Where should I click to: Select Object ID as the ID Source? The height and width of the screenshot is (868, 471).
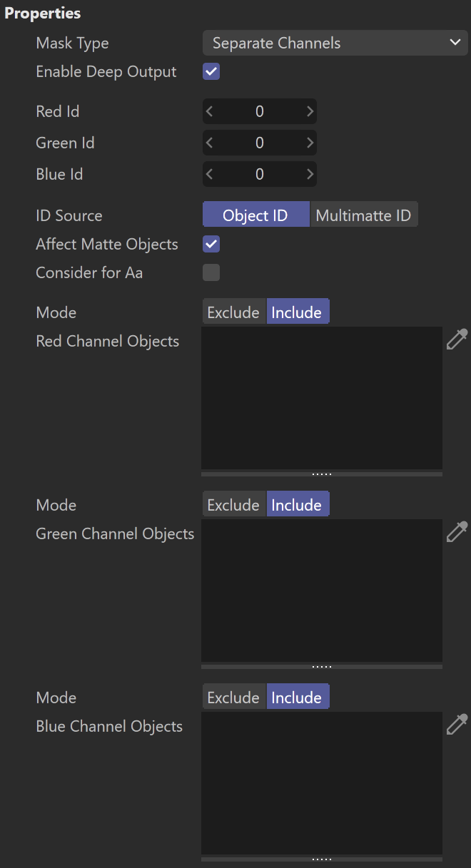tap(255, 215)
